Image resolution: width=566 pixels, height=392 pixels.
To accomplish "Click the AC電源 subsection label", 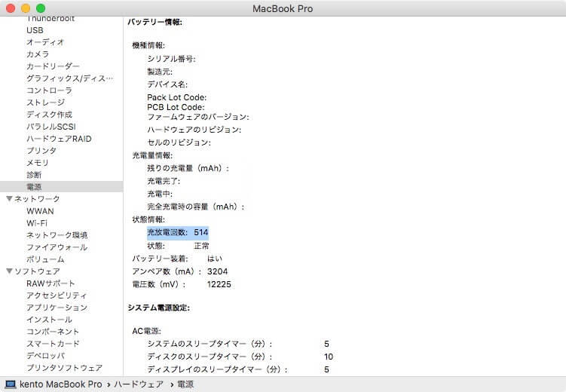I will [x=146, y=331].
